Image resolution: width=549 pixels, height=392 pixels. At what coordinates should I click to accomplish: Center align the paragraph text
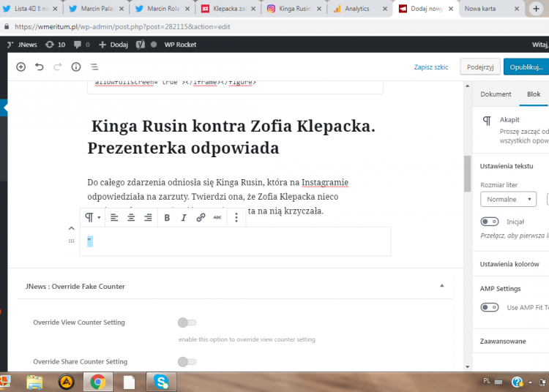tap(131, 217)
